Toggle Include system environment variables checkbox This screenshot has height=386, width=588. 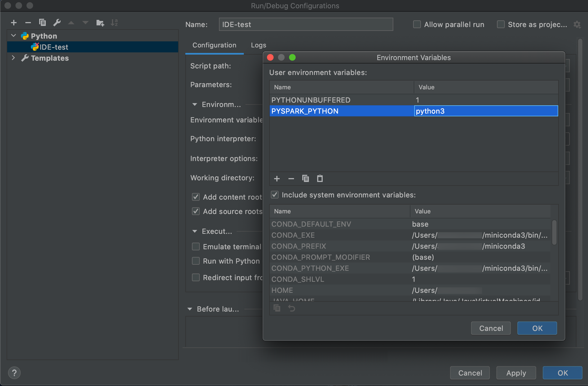point(275,195)
